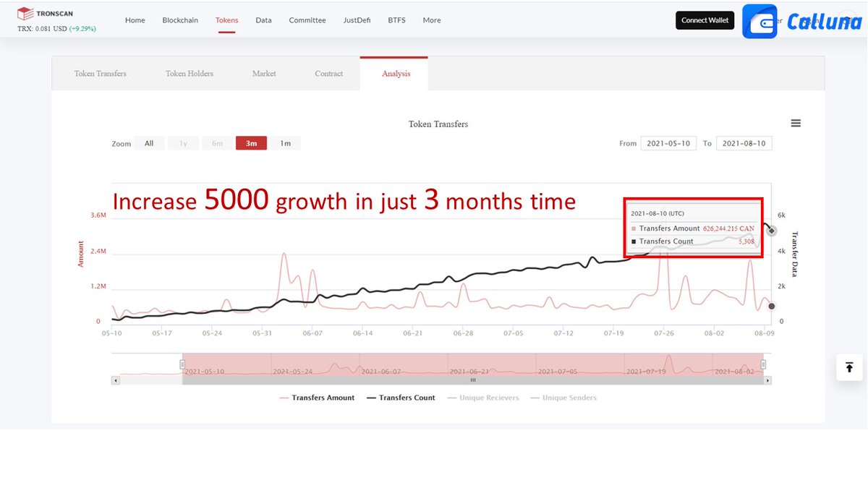The height and width of the screenshot is (488, 868).
Task: Click the Transfers Count data point marker
Action: (772, 231)
